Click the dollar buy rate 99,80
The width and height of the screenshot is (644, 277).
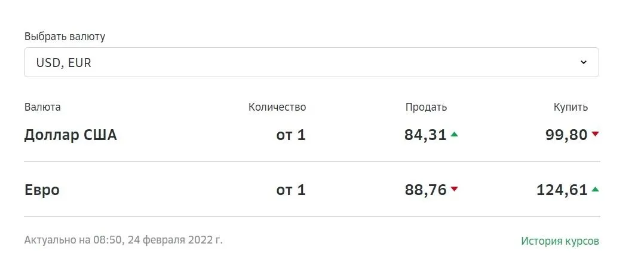[566, 135]
